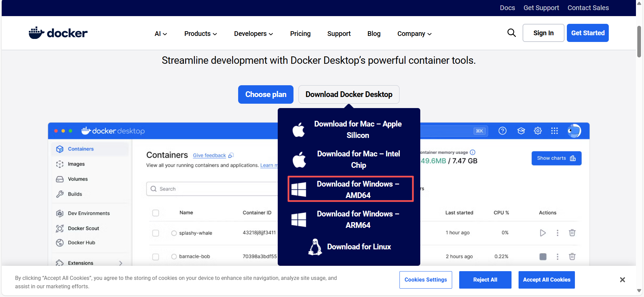Screen dimensions: 644x297
Task: Click the Docker Hub icon in sidebar
Action: [x=60, y=243]
